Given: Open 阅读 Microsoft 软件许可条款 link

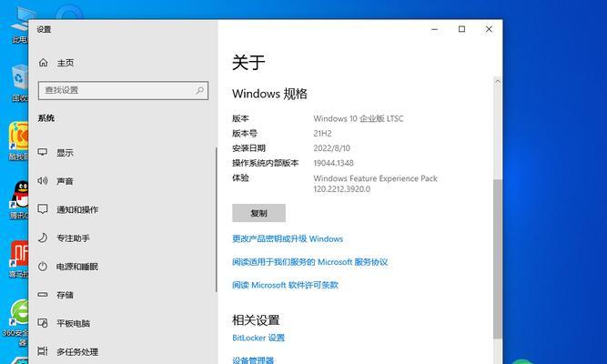Looking at the screenshot, I should (286, 285).
